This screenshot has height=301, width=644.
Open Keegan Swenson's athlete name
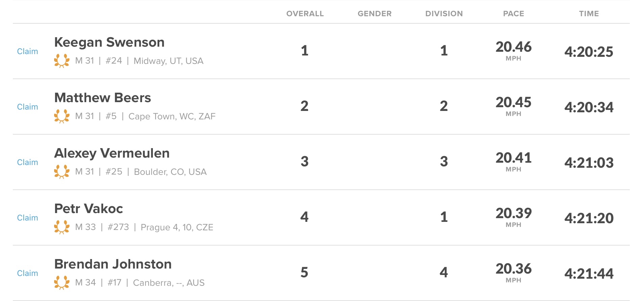click(x=109, y=42)
